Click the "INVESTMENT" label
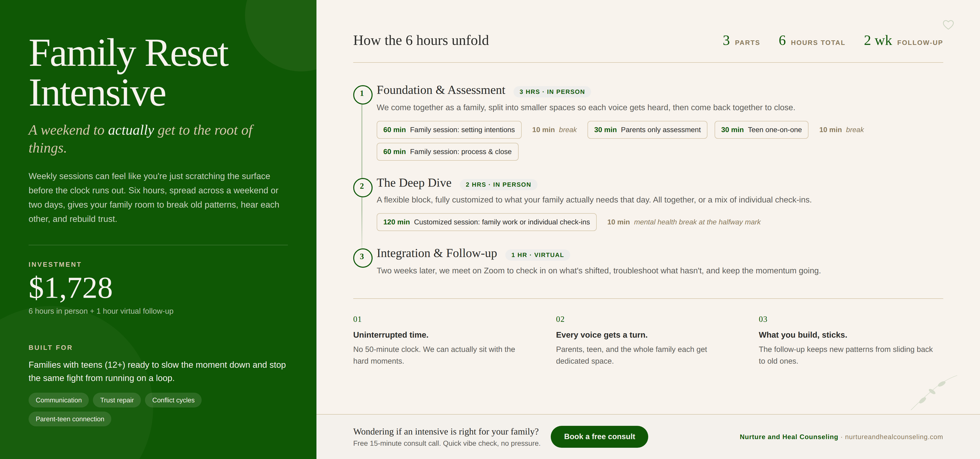 tap(55, 265)
